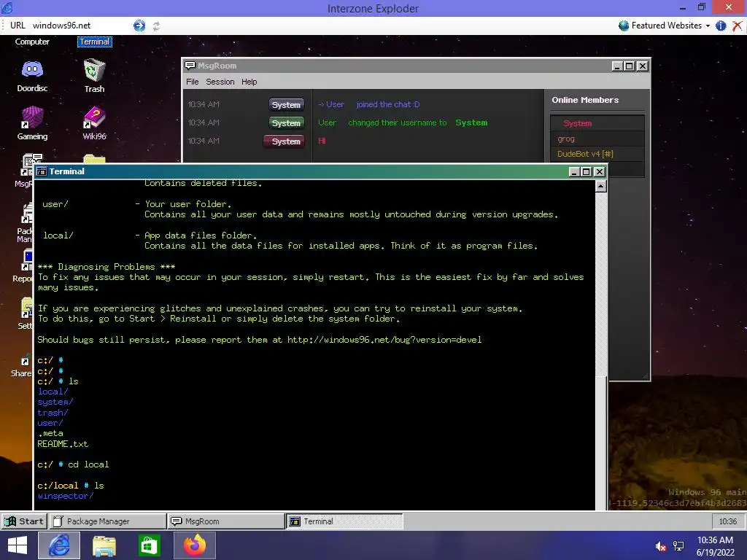
Task: Switch to Package Manager taskbar item
Action: point(108,521)
